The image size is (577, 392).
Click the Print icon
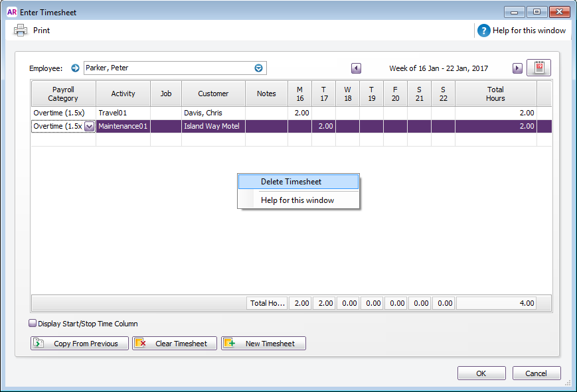pos(20,30)
